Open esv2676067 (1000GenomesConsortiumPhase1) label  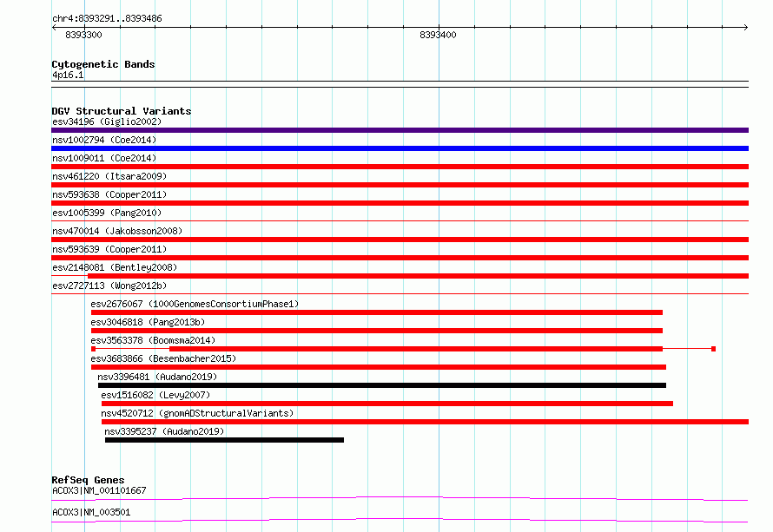(195, 304)
